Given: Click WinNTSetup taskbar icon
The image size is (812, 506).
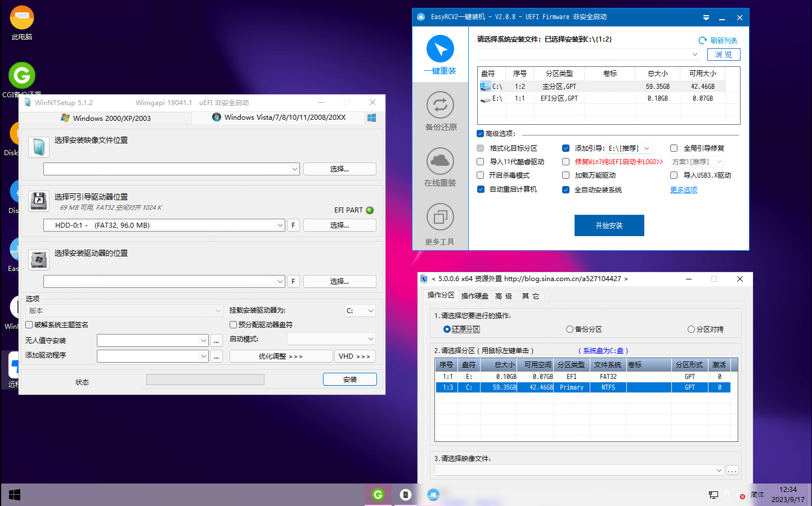Looking at the screenshot, I should pyautogui.click(x=406, y=495).
